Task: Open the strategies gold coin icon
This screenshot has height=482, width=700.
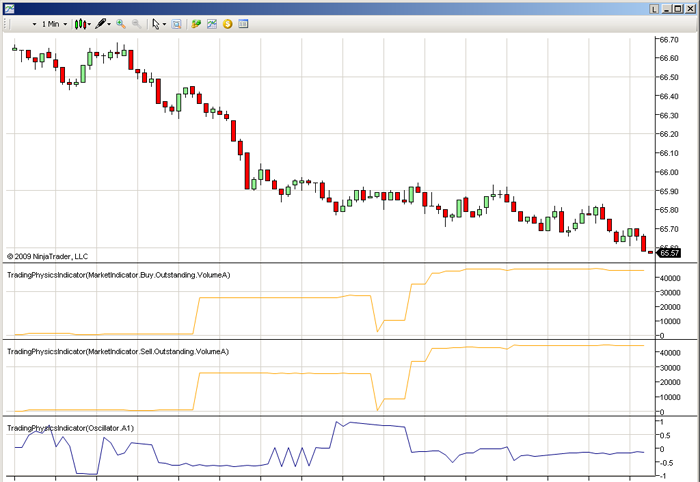Action: click(227, 23)
